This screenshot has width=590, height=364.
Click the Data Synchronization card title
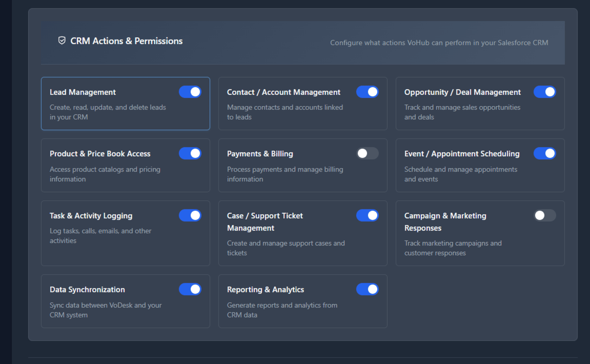[87, 289]
